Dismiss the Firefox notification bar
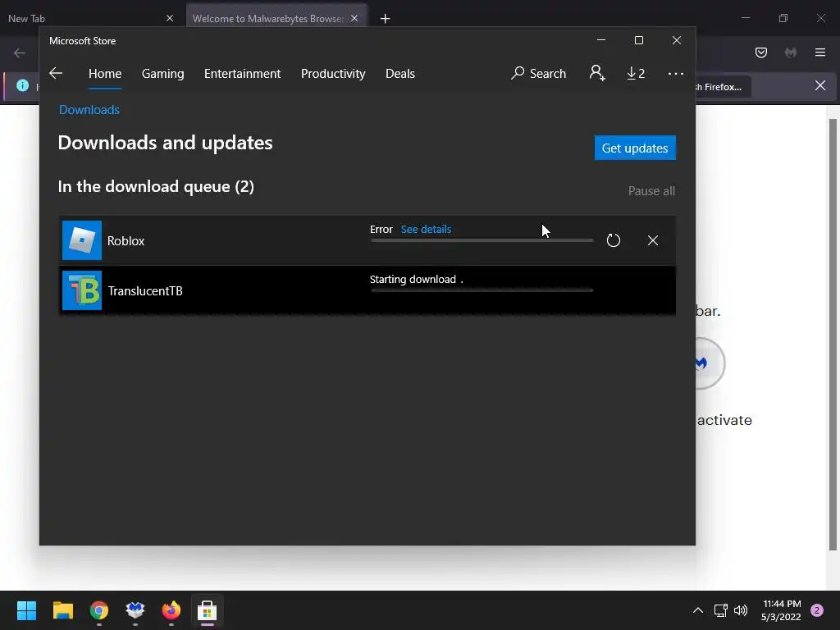 820,85
